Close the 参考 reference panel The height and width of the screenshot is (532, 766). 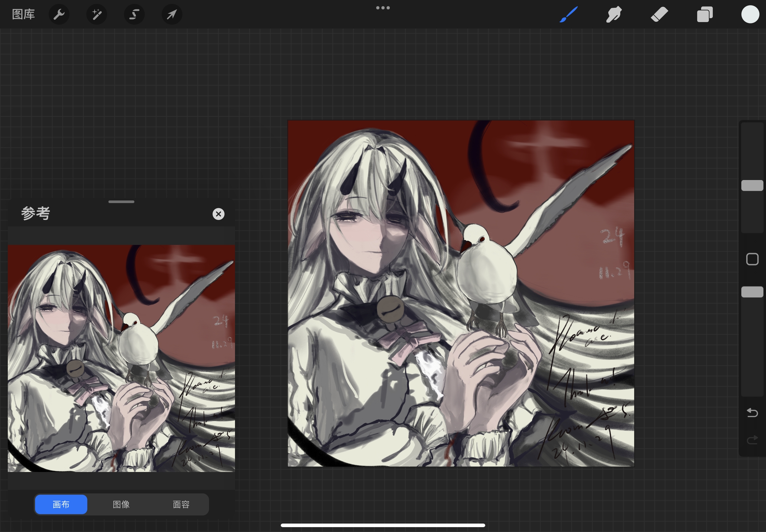218,214
